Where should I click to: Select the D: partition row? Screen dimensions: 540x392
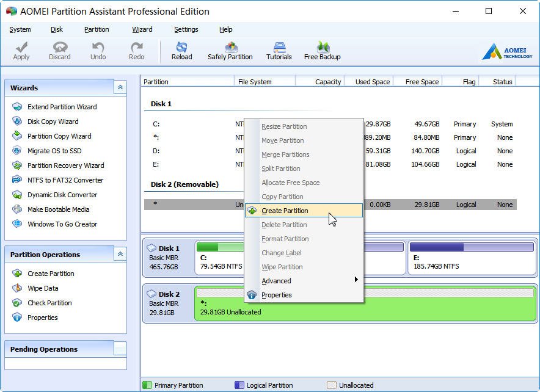330,151
